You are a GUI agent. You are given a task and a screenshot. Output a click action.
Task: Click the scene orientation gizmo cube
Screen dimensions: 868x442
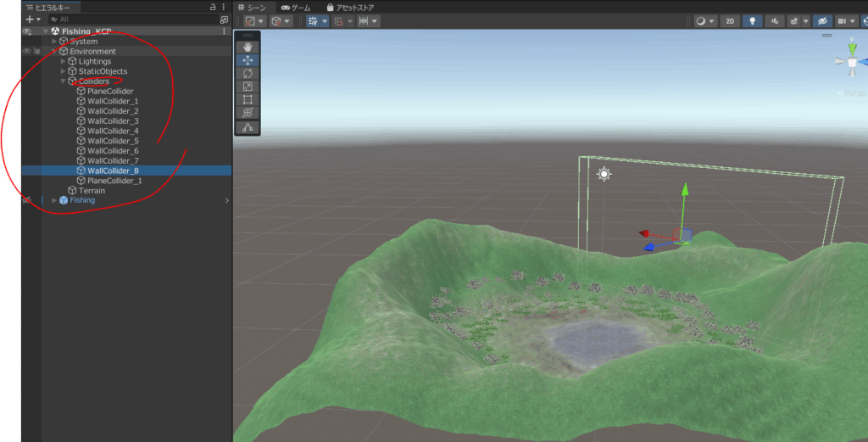point(852,61)
